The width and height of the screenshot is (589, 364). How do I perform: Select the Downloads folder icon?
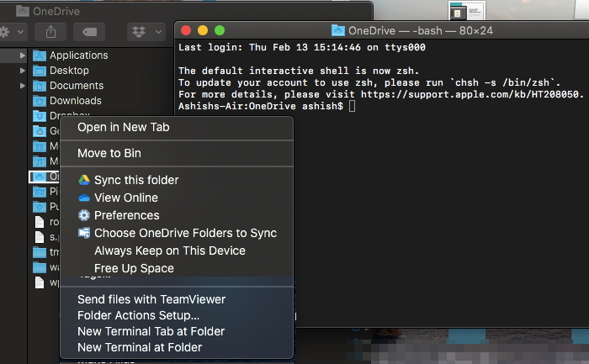point(40,101)
